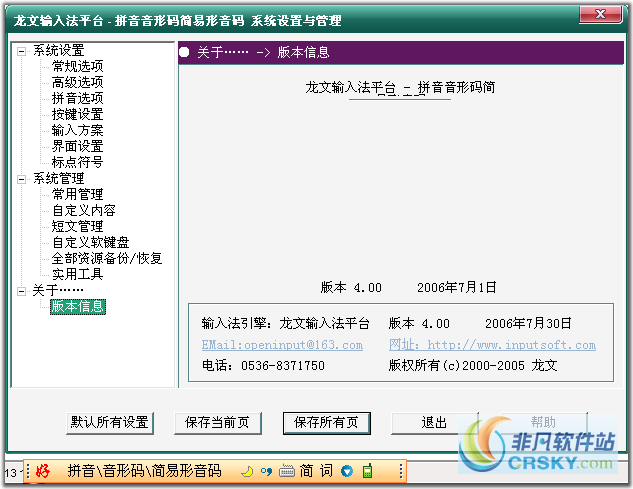This screenshot has height=489, width=633.
Task: Open EMail openinput@163.com link
Action: 282,345
